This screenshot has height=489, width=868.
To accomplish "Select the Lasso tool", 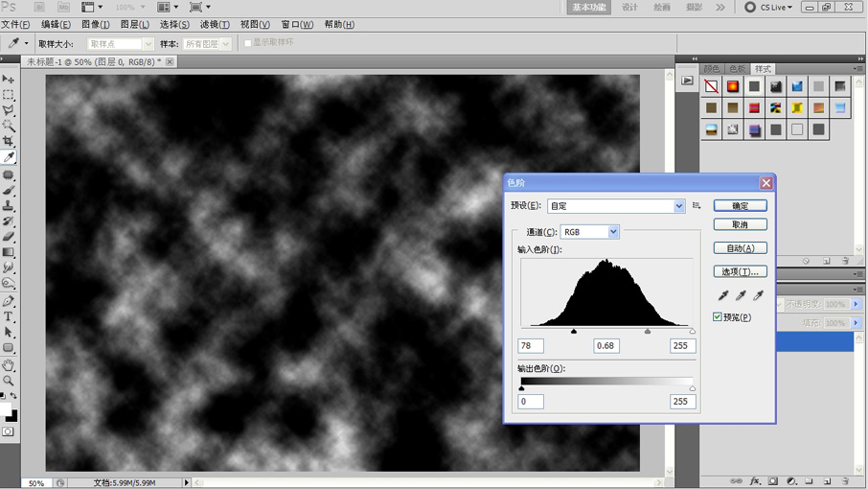I will pos(9,110).
